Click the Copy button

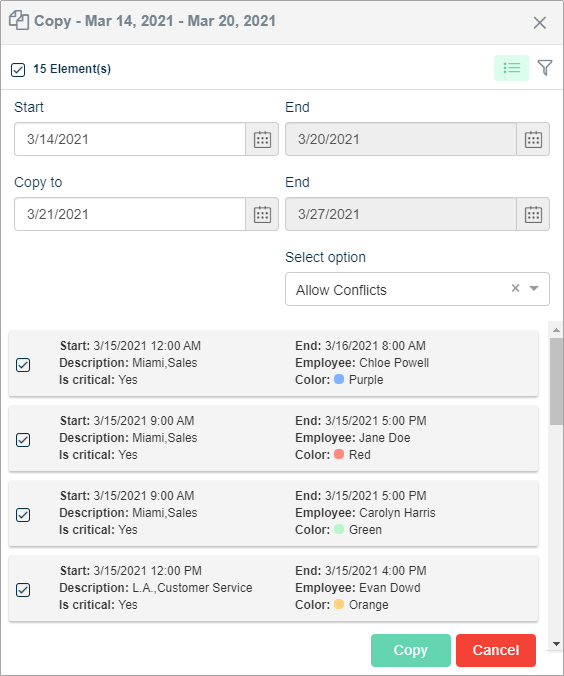[410, 650]
